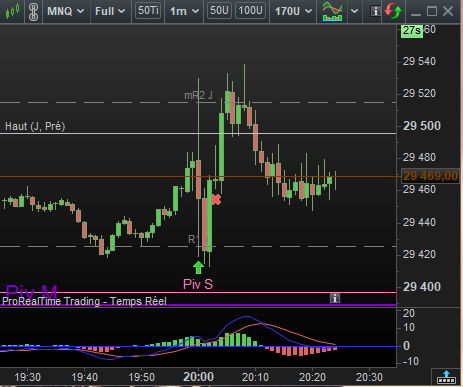Expand the Full view dropdown
Screen dimensions: 463x387
(110, 11)
